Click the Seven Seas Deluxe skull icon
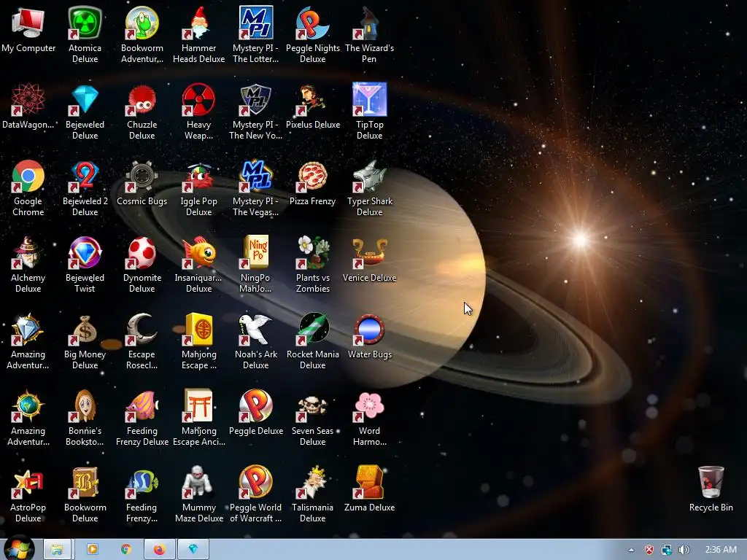This screenshot has width=747, height=560. (312, 406)
